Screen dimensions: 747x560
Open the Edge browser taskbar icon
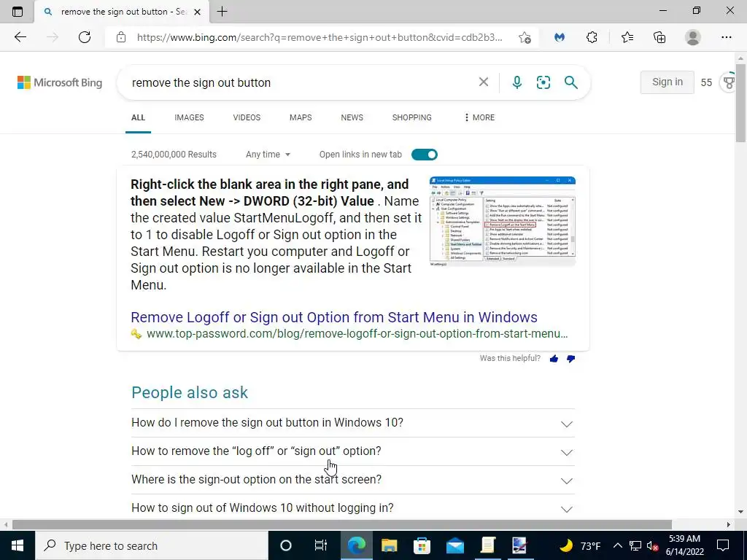tap(356, 545)
